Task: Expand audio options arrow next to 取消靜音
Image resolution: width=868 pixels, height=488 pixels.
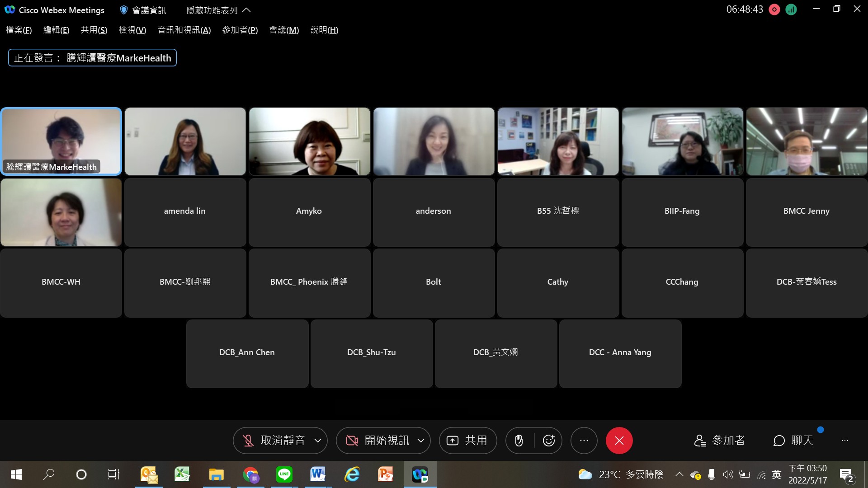Action: click(x=318, y=441)
